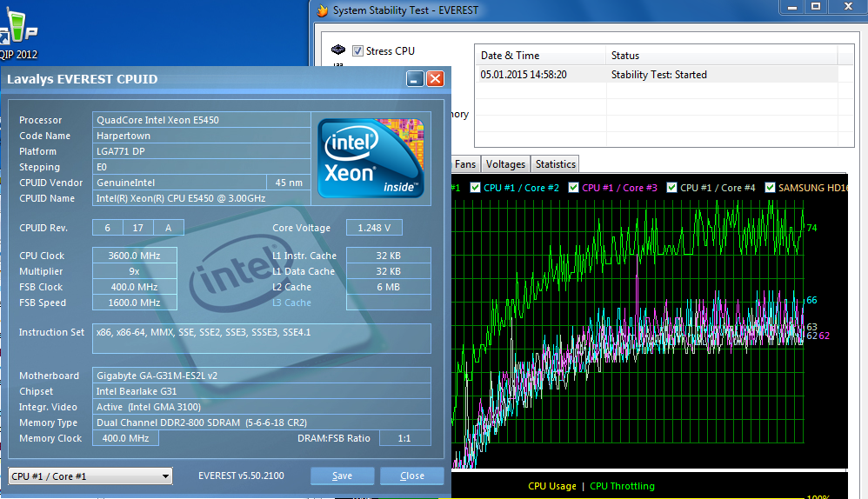
Task: Uncheck CPU #1 / Core #3 graph checkbox
Action: click(x=573, y=188)
